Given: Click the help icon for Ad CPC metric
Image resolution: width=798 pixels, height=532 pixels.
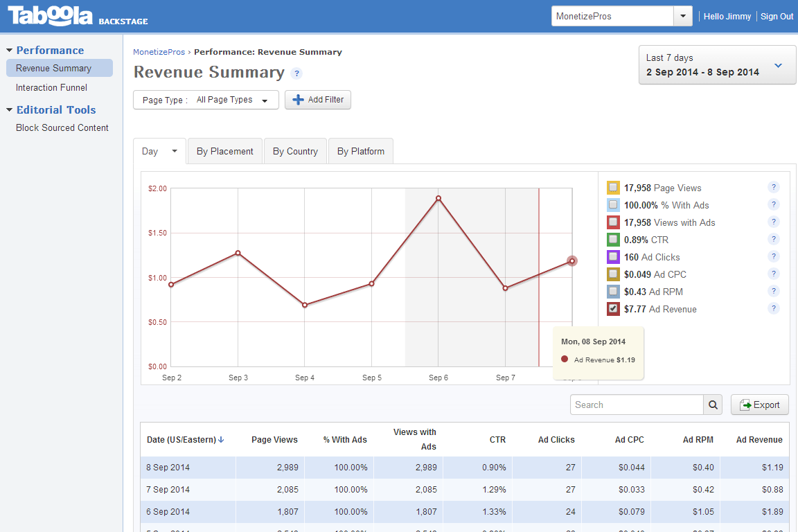Looking at the screenshot, I should click(x=774, y=274).
